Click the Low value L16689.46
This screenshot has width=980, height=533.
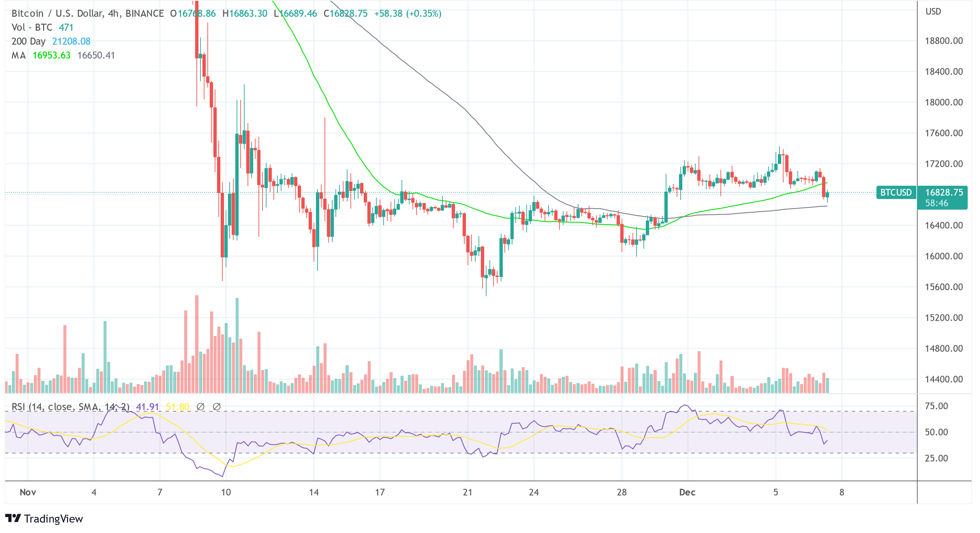pos(295,14)
